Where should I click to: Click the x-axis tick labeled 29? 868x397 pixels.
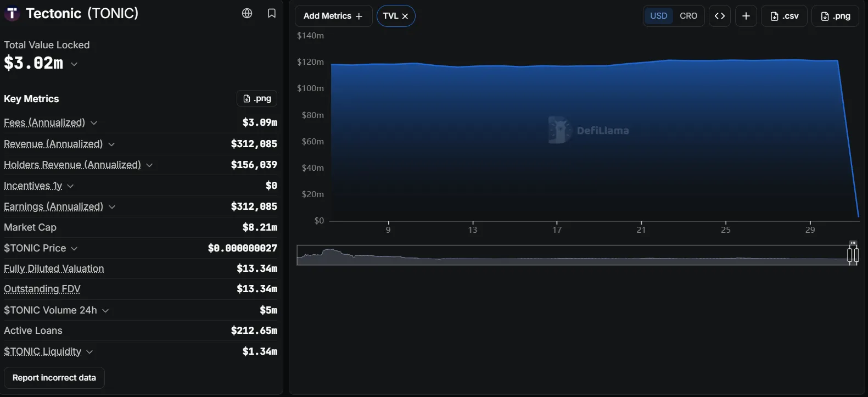pyautogui.click(x=810, y=230)
